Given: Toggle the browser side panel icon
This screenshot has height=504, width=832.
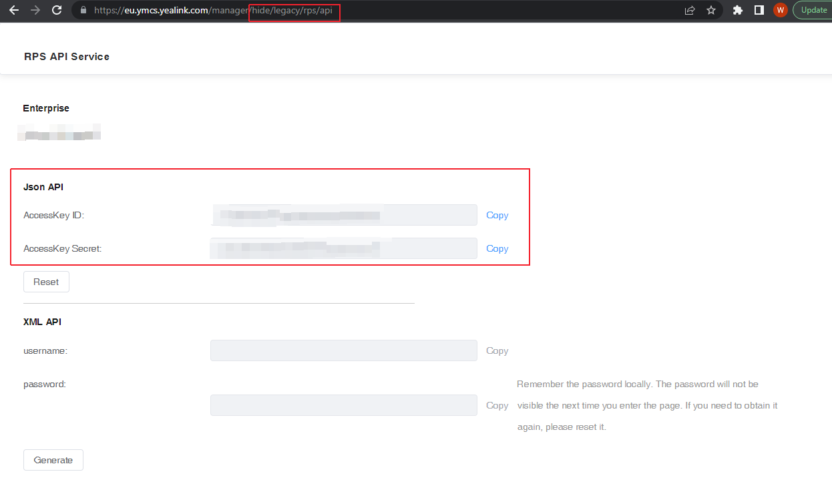Looking at the screenshot, I should tap(759, 10).
